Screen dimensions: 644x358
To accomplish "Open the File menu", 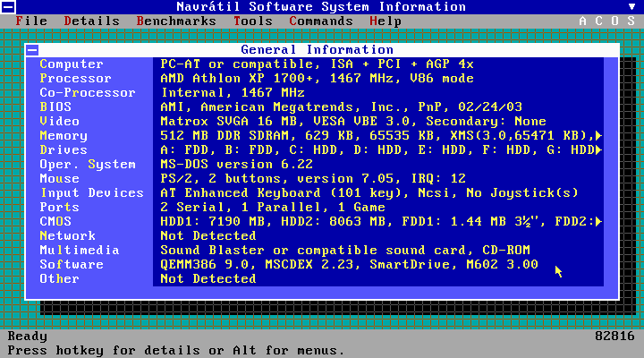I will [x=31, y=21].
